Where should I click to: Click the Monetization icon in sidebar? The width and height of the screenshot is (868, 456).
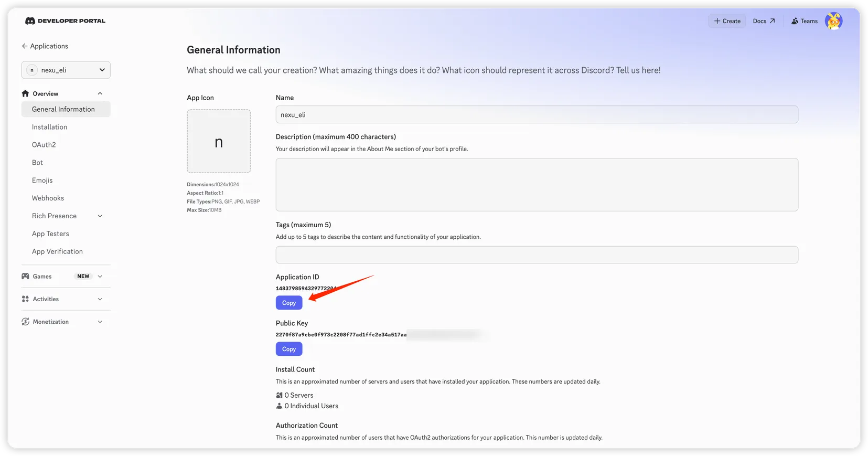25,322
